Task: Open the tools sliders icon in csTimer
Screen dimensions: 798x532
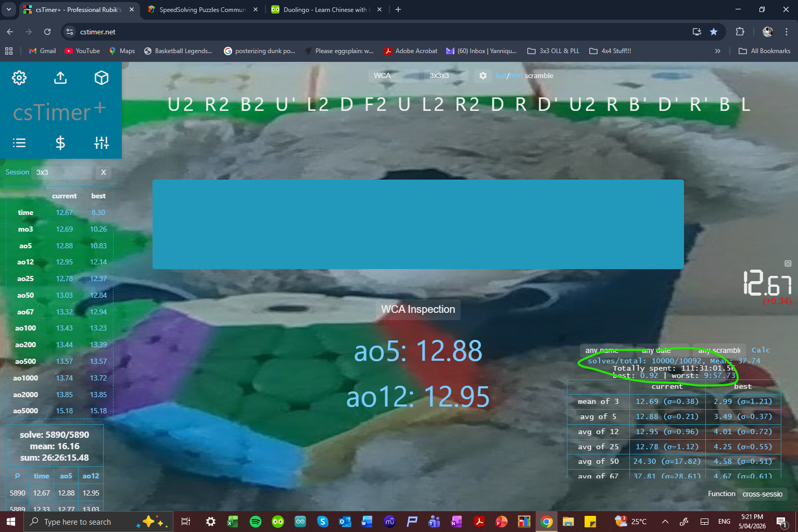Action: pyautogui.click(x=102, y=143)
